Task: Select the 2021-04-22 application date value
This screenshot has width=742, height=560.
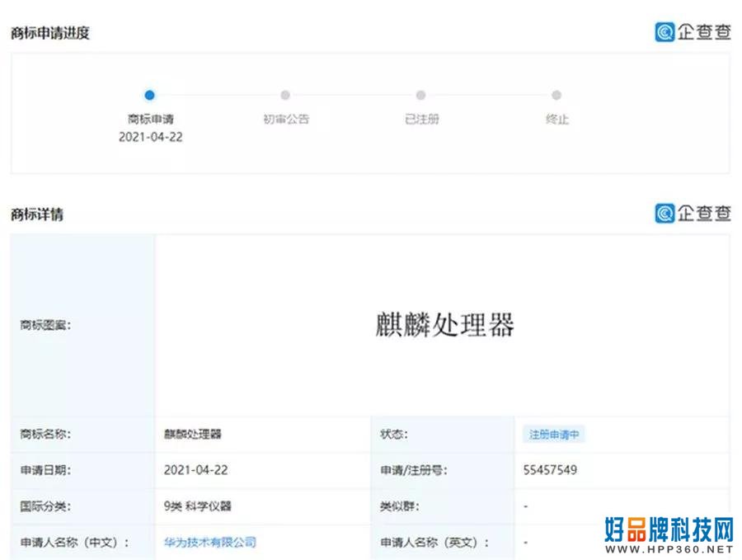Action: tap(196, 470)
